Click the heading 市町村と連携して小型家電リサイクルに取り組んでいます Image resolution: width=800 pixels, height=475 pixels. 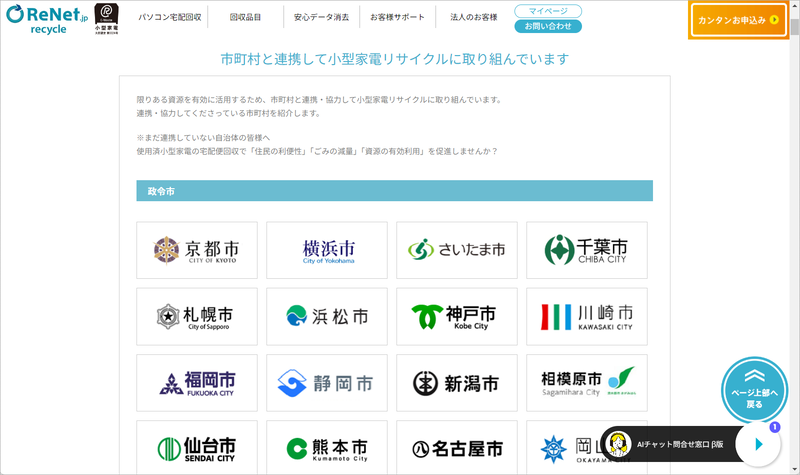click(395, 59)
